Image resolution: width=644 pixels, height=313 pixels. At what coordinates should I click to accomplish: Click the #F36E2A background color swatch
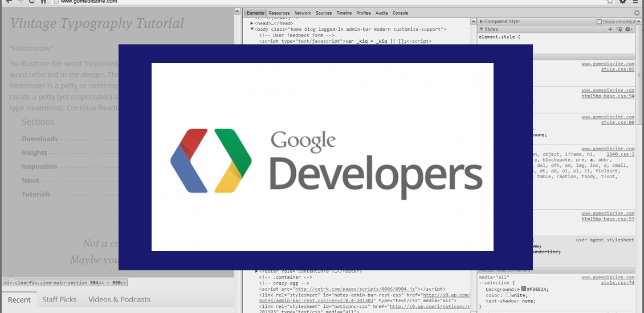point(524,289)
